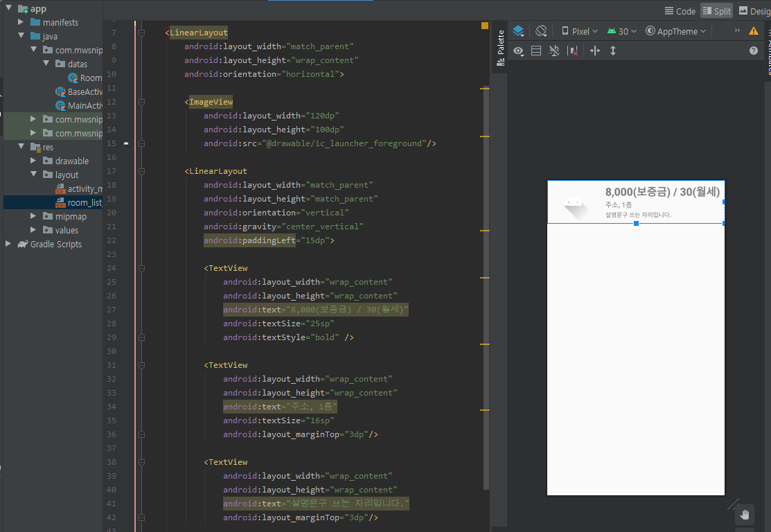Image resolution: width=771 pixels, height=532 pixels.
Task: Open the Palette side panel
Action: pos(501,47)
